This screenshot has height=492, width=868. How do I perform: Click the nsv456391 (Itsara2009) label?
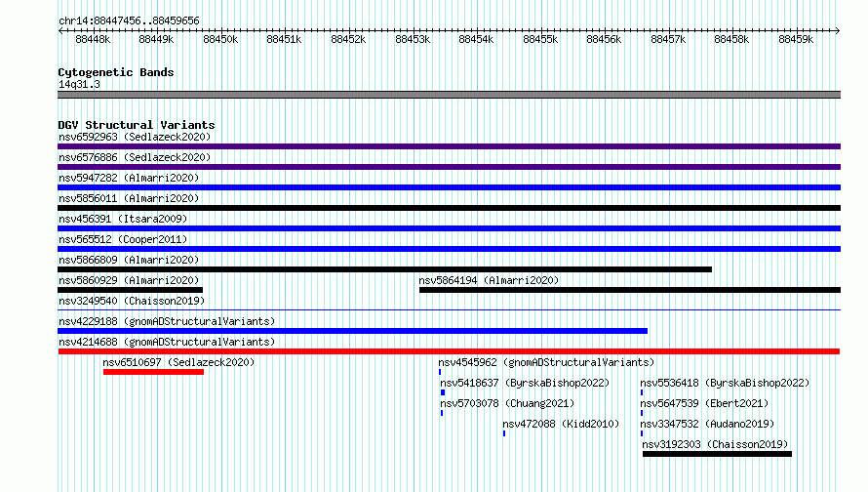123,219
